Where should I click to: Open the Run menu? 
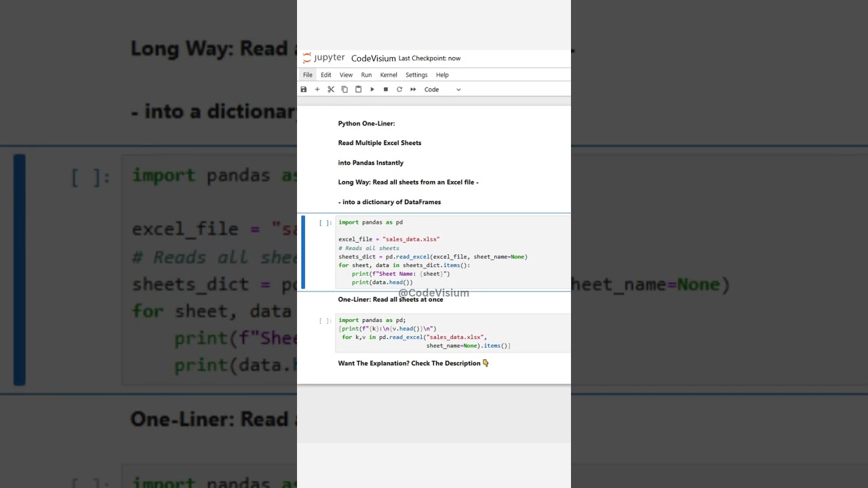[x=366, y=75]
